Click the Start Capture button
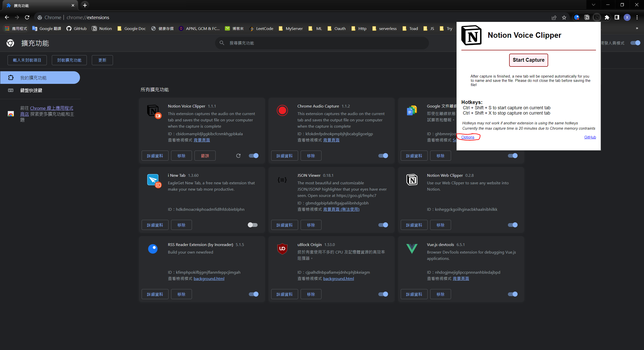Viewport: 644px width, 350px height. pyautogui.click(x=528, y=60)
